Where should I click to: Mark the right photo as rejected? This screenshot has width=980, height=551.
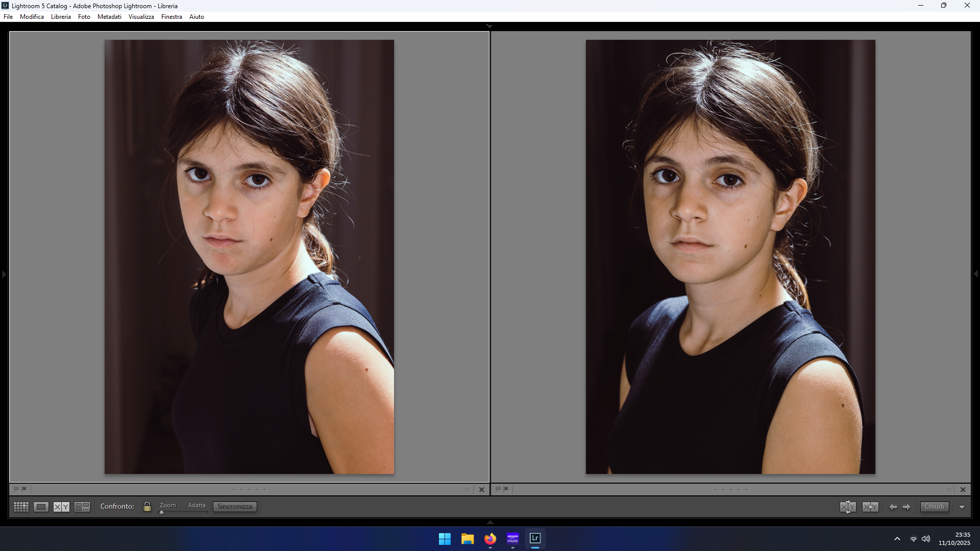tap(506, 489)
